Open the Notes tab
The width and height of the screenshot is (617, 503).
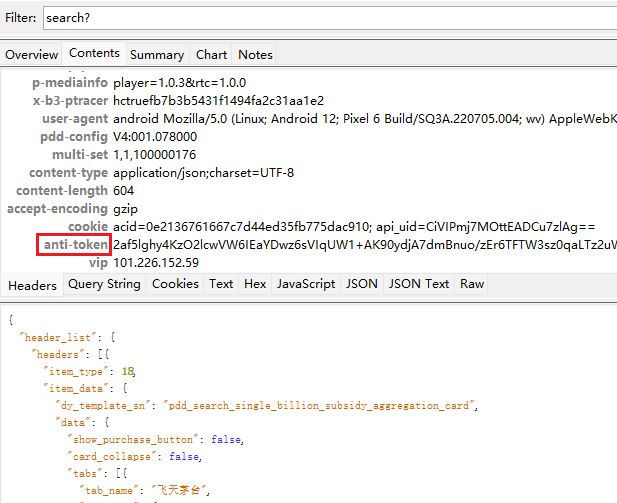coord(255,54)
